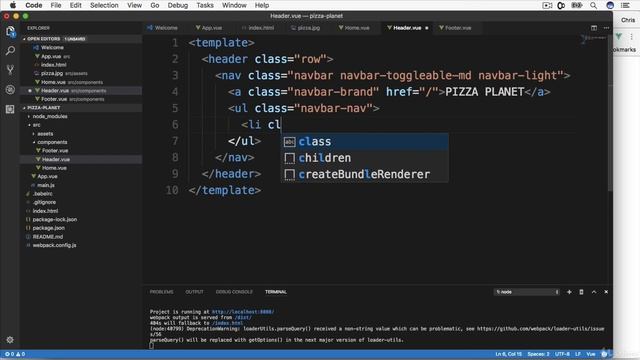640x360 pixels.
Task: Open webpack.config.js in the file tree
Action: coord(54,245)
